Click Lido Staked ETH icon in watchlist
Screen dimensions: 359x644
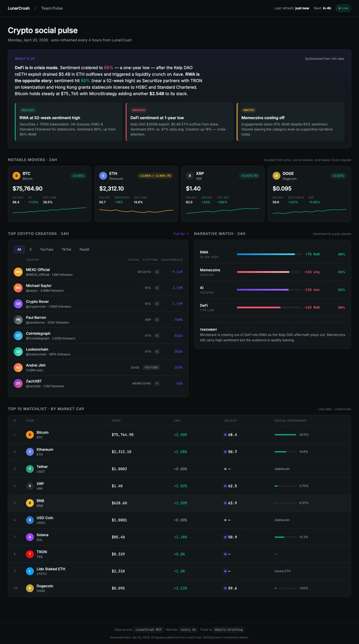[30, 572]
